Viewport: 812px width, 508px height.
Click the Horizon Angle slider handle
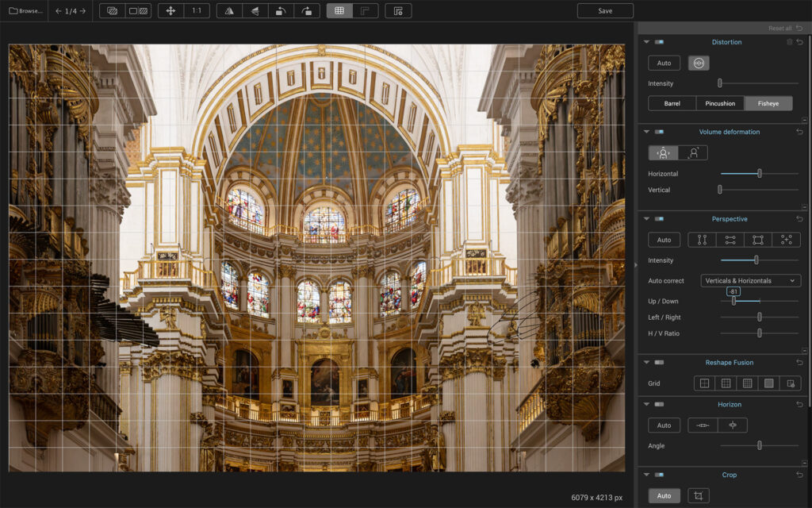(x=759, y=446)
